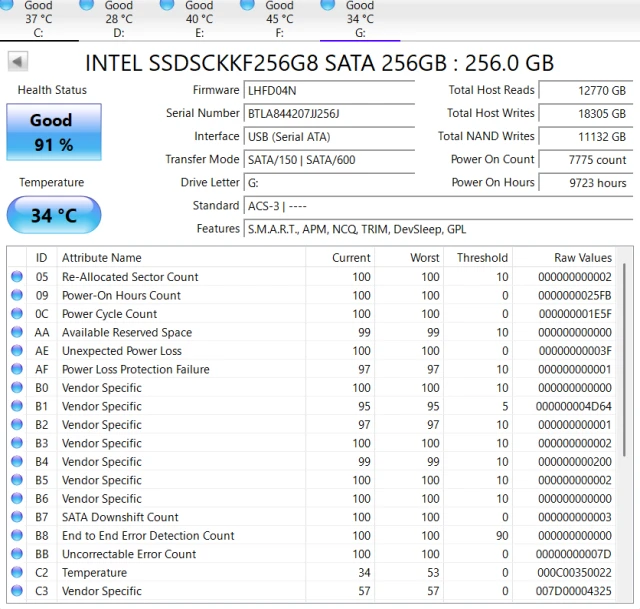Image resolution: width=640 pixels, height=609 pixels.
Task: Select Uncorrectable Error Count attribute name
Action: coord(129,554)
